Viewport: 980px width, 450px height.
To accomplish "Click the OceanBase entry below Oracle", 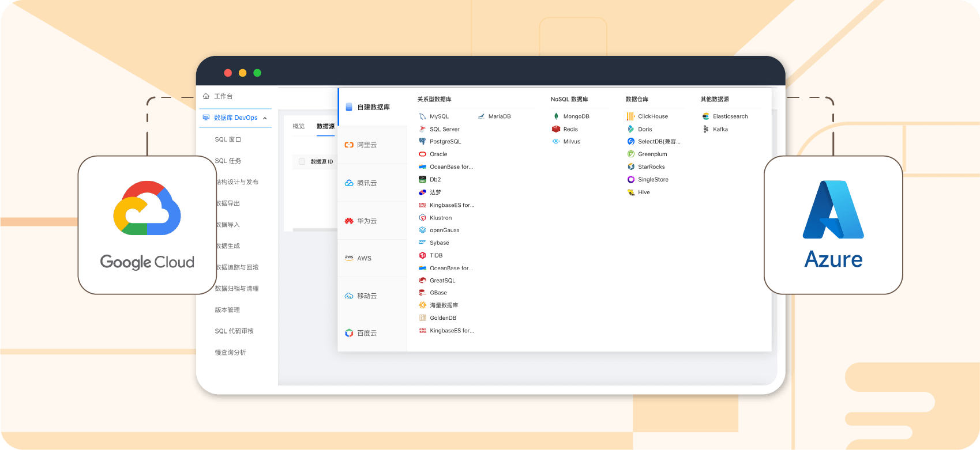I will tap(446, 167).
